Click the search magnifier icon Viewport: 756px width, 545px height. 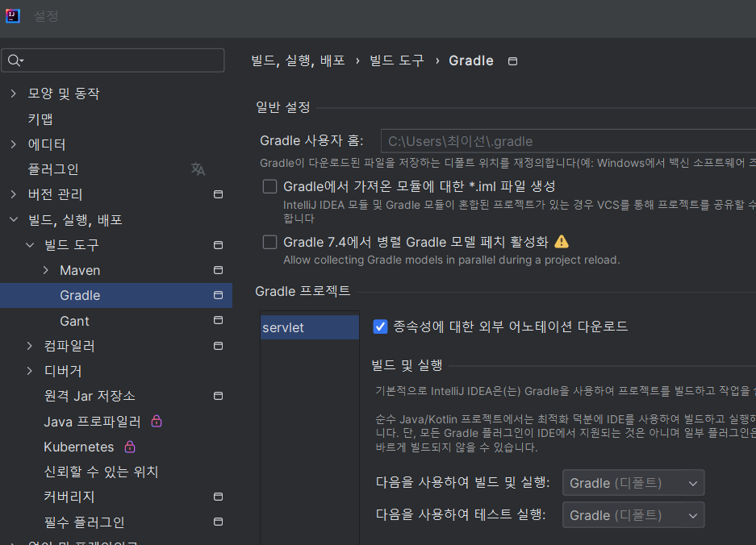click(15, 60)
